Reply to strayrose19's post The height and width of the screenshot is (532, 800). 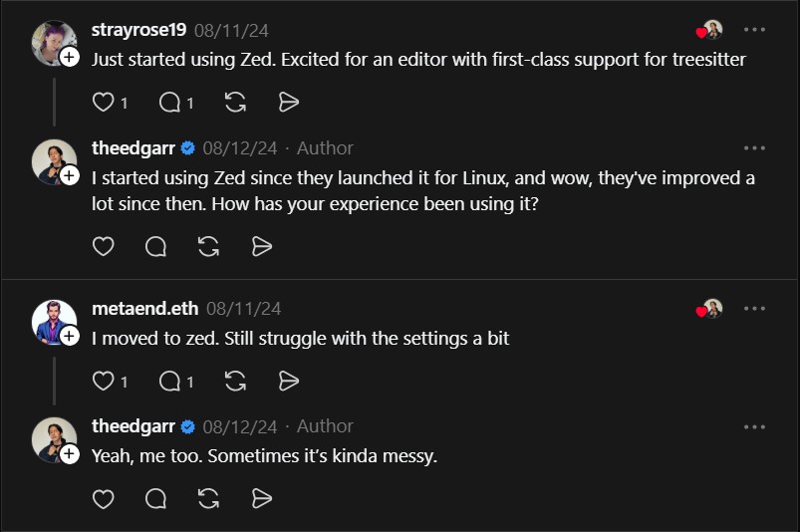pos(169,102)
